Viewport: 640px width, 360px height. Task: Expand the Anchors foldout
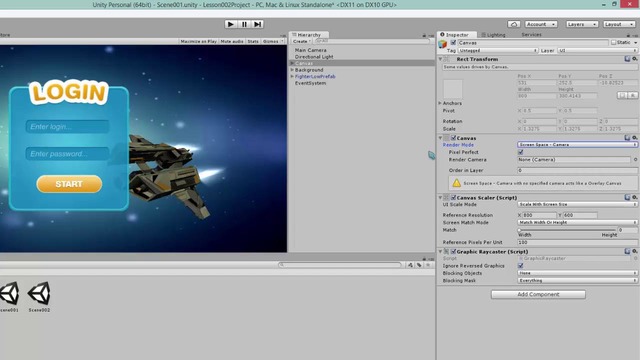tap(440, 103)
